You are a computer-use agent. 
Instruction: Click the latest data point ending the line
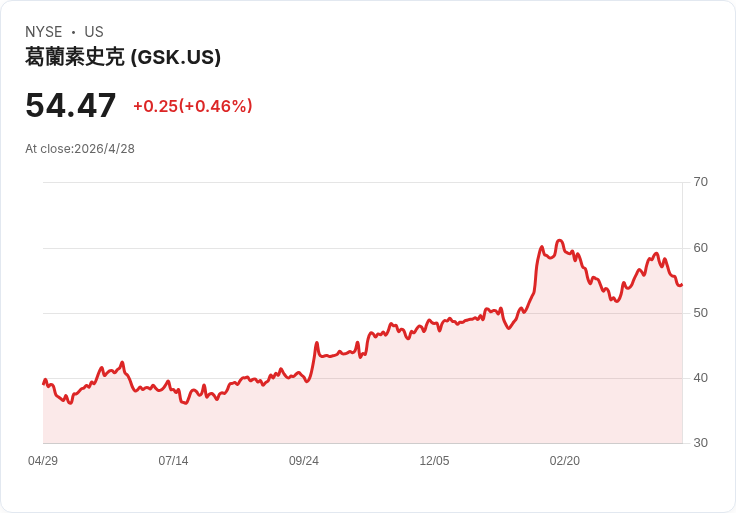681,285
